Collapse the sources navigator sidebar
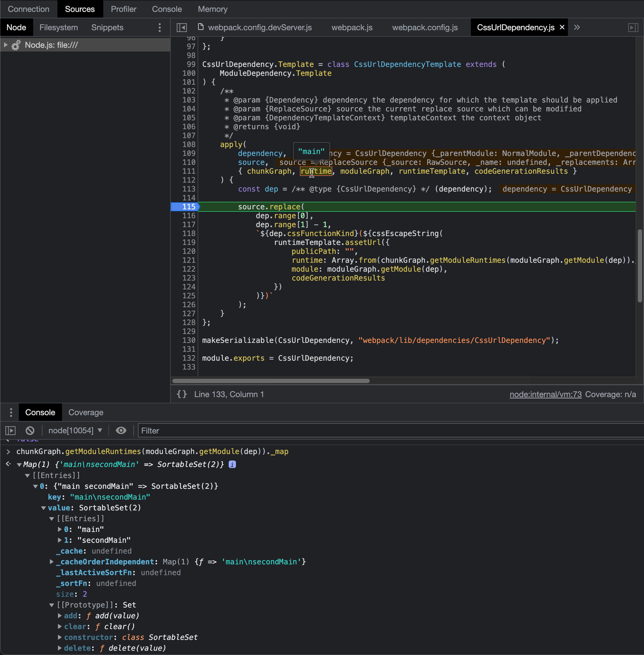This screenshot has width=644, height=655. click(182, 28)
